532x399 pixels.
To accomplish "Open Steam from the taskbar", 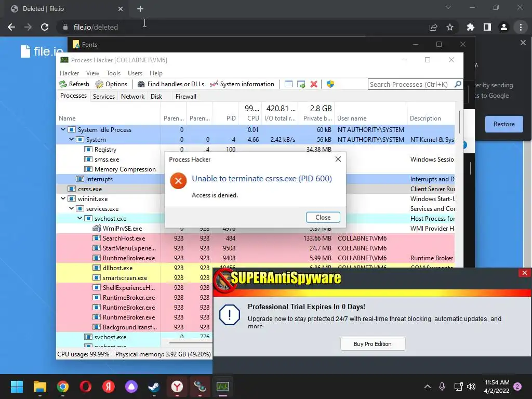I will 154,387.
